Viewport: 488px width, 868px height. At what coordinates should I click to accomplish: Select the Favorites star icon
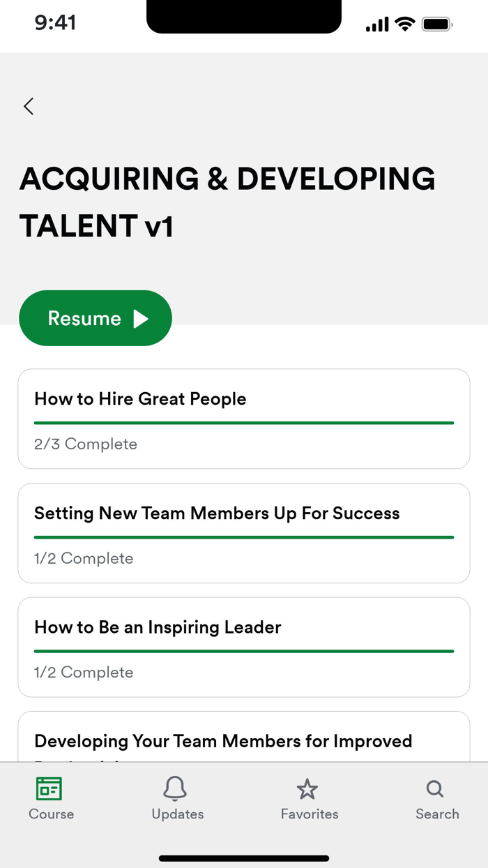[x=307, y=788]
